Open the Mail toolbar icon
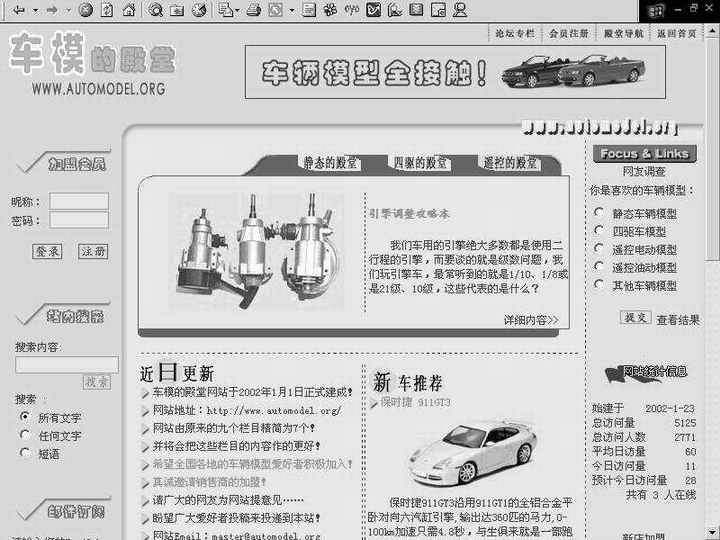Viewport: 720px width, 540px height. (225, 10)
